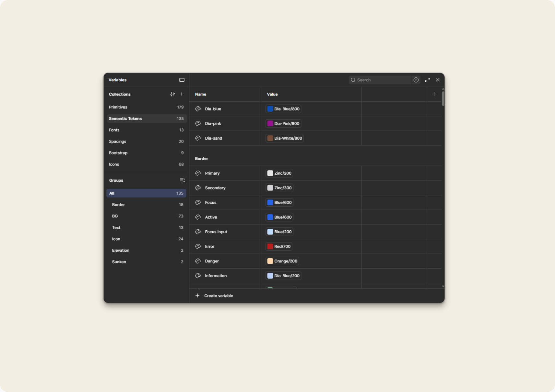Click the palette icon beside Focus Input

198,232
